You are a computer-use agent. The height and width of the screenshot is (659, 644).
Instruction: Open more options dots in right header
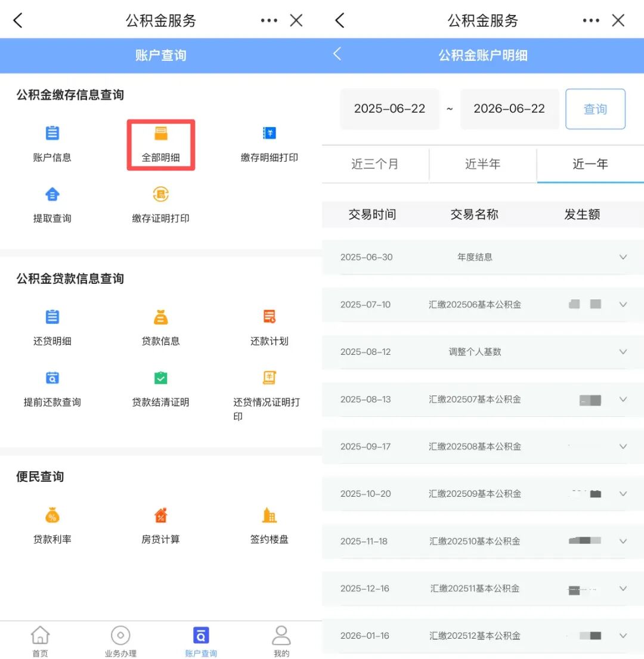pos(591,20)
